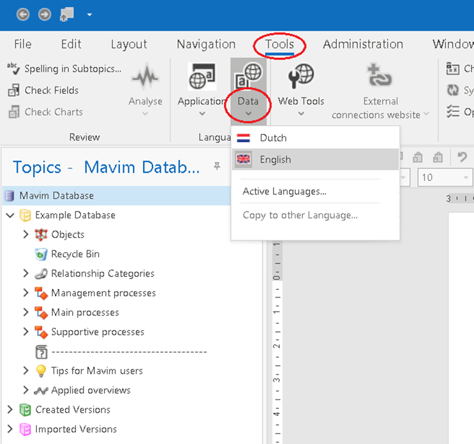Select Imported Versions in tree
Image resolution: width=474 pixels, height=444 pixels.
76,429
